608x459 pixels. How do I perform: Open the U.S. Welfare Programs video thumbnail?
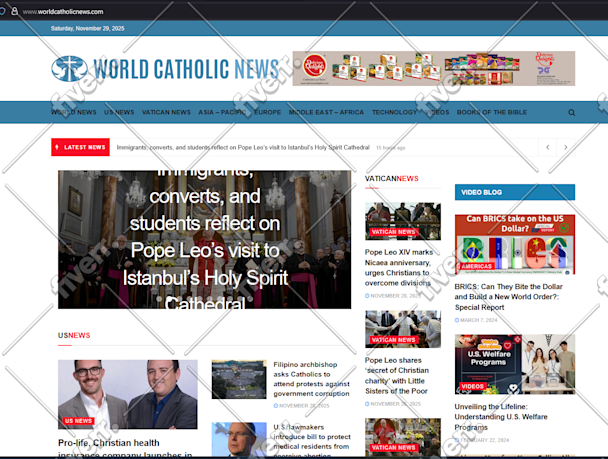(x=515, y=364)
